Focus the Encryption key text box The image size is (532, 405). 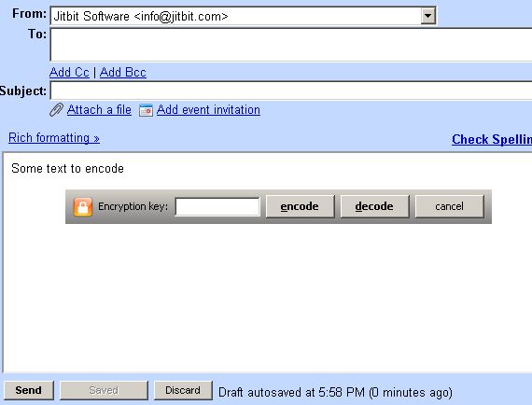click(217, 206)
